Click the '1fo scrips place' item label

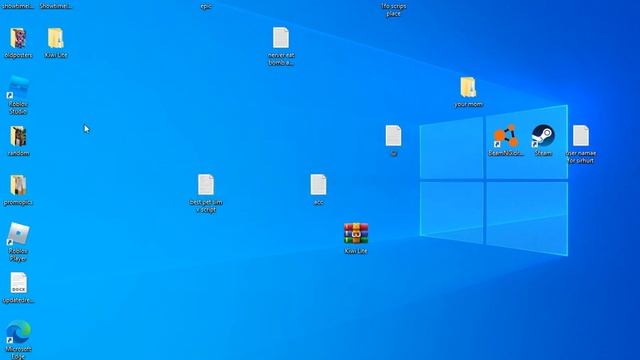393,9
